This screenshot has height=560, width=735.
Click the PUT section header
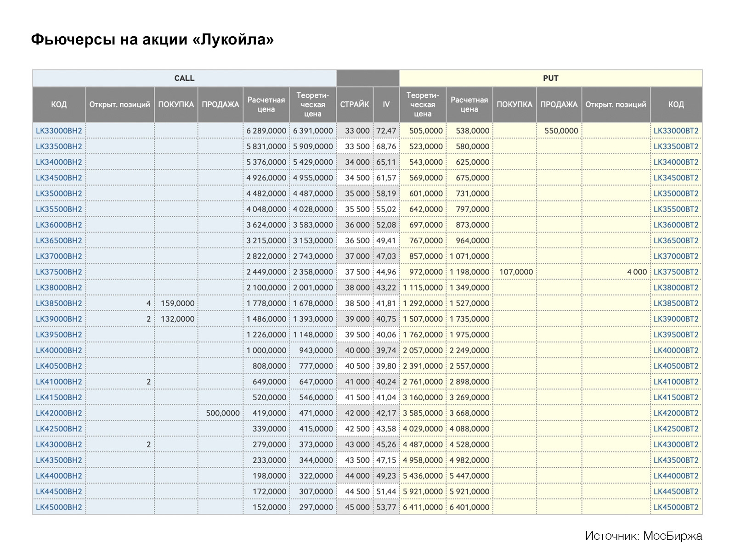point(551,78)
